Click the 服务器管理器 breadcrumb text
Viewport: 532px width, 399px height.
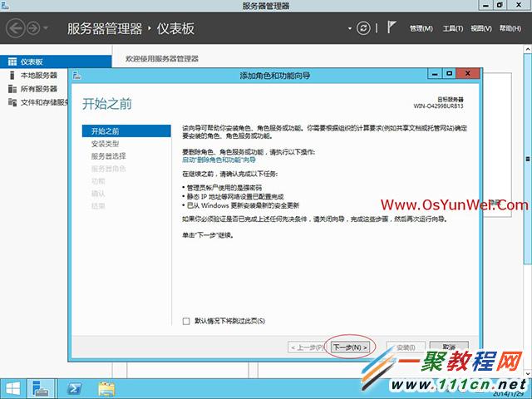pos(105,28)
